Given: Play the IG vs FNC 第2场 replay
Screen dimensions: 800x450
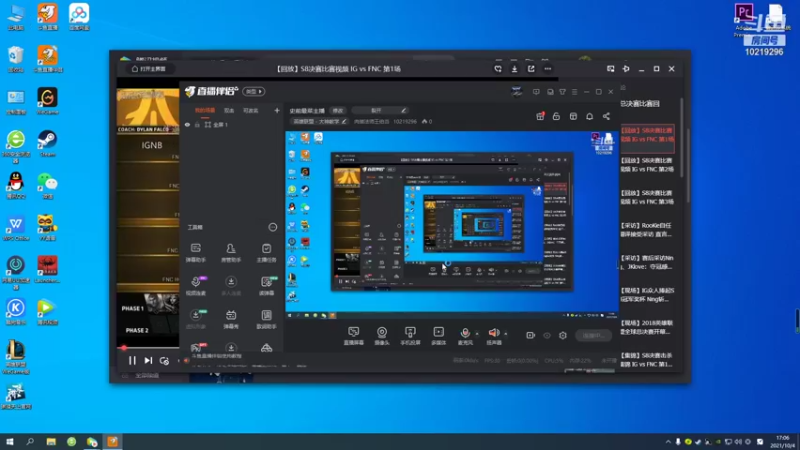Looking at the screenshot, I should 647,165.
